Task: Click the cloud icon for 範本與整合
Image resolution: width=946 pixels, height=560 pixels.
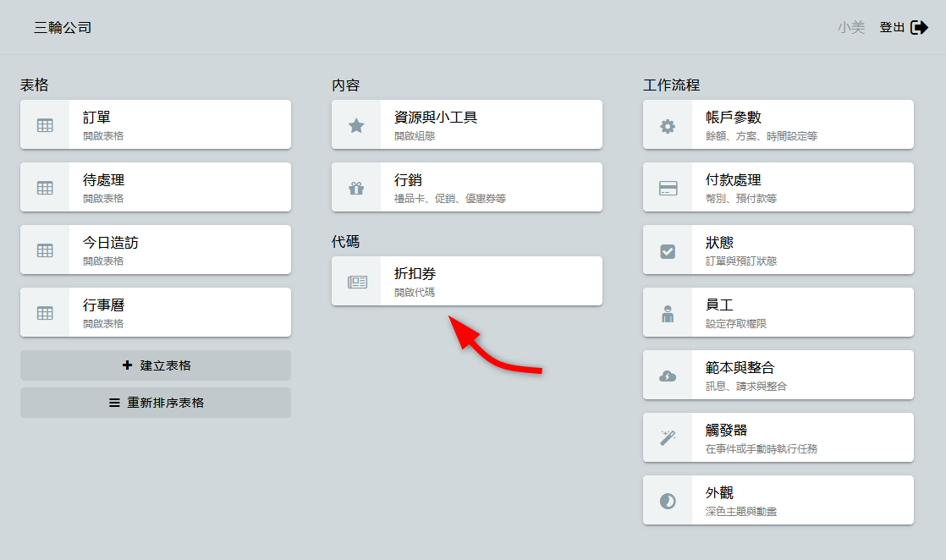Action: pos(668,376)
